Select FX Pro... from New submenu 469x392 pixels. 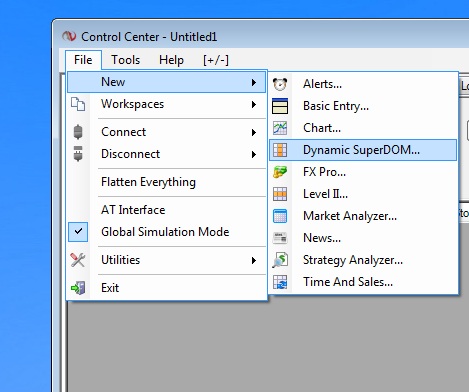pos(363,172)
